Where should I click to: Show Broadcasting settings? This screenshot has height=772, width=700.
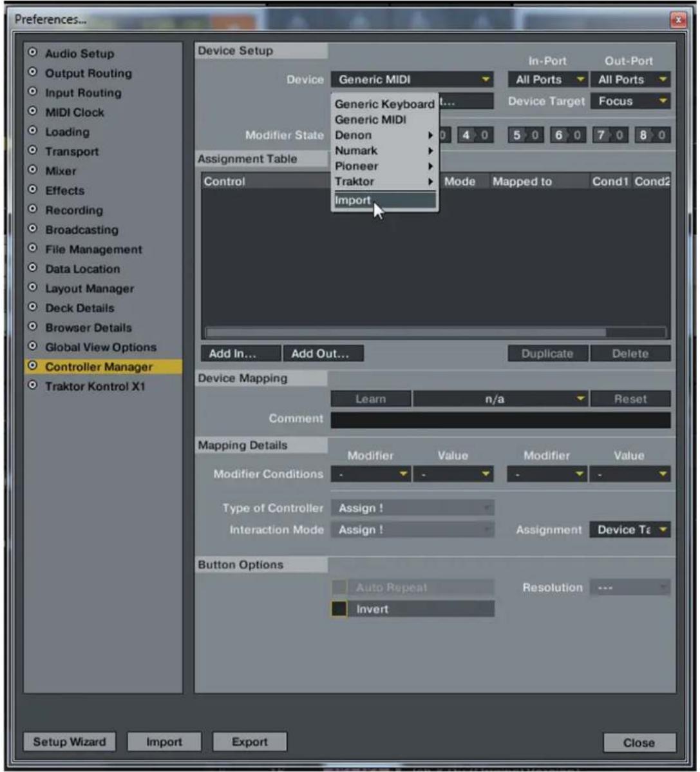pos(82,230)
